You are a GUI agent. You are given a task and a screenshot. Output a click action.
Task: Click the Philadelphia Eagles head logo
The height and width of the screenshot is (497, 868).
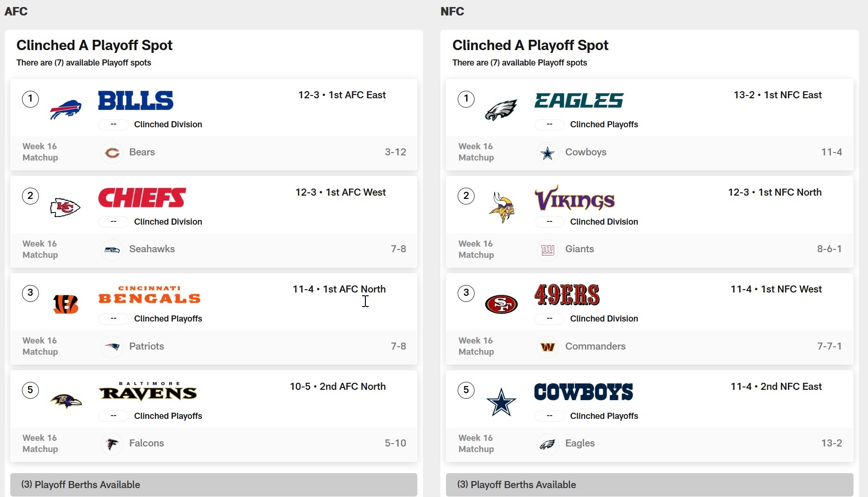click(x=501, y=110)
